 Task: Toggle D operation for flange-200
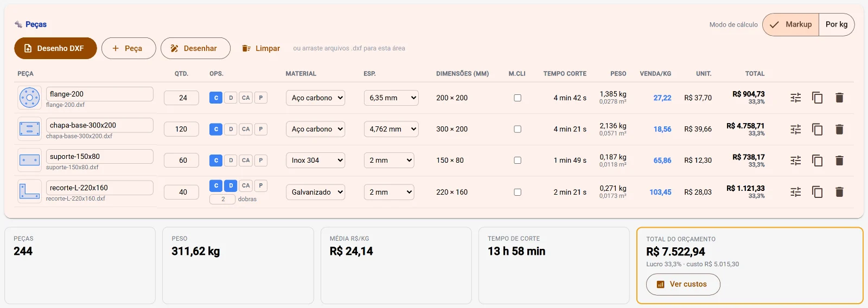(231, 98)
